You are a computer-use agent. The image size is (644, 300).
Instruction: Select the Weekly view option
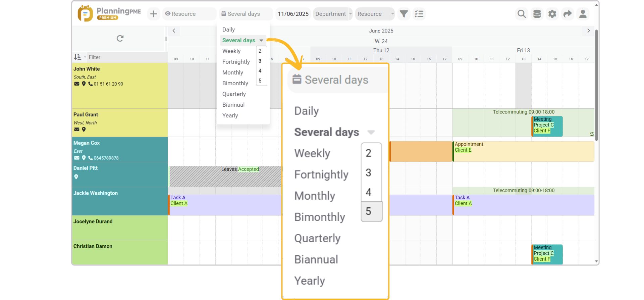pos(231,51)
